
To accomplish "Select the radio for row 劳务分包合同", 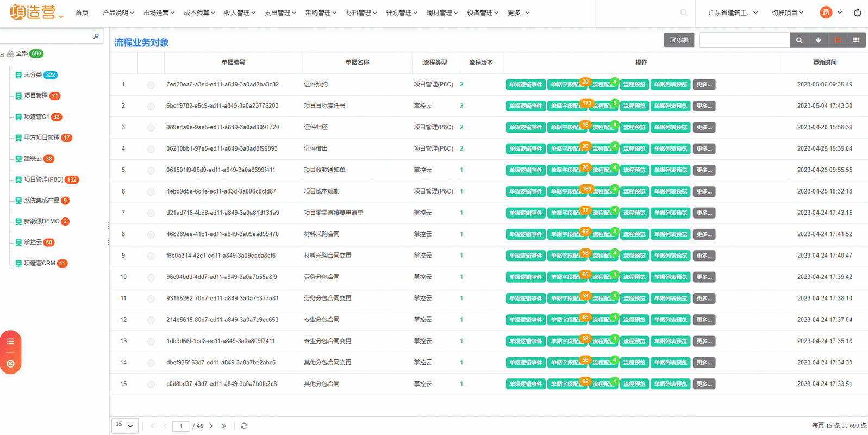I will click(151, 277).
